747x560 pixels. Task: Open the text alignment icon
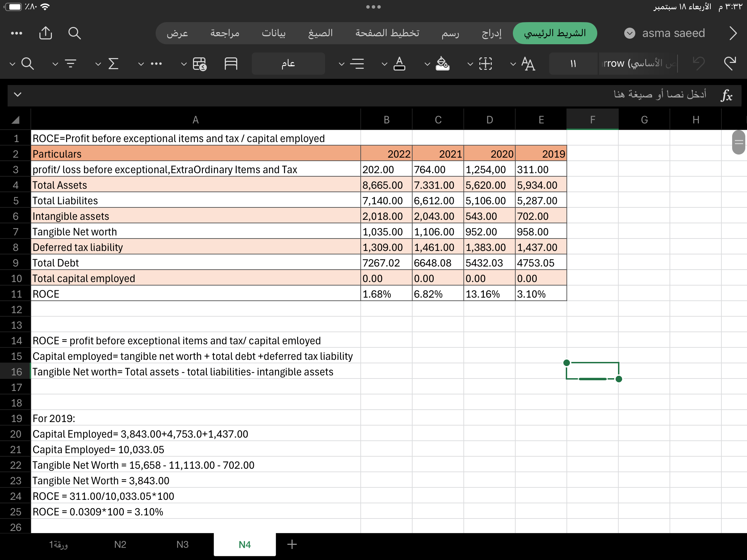[357, 64]
